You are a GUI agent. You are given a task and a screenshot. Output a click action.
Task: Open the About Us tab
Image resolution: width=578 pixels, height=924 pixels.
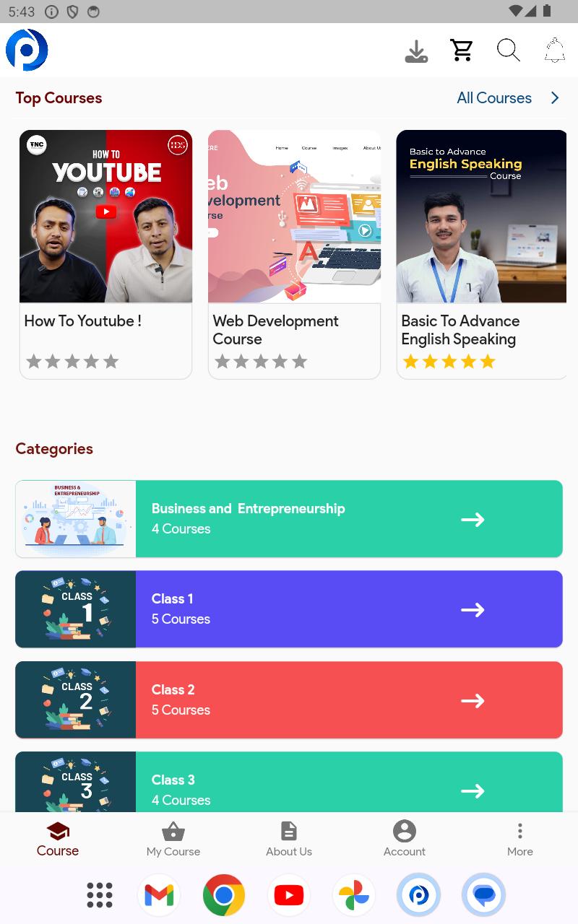pos(289,840)
